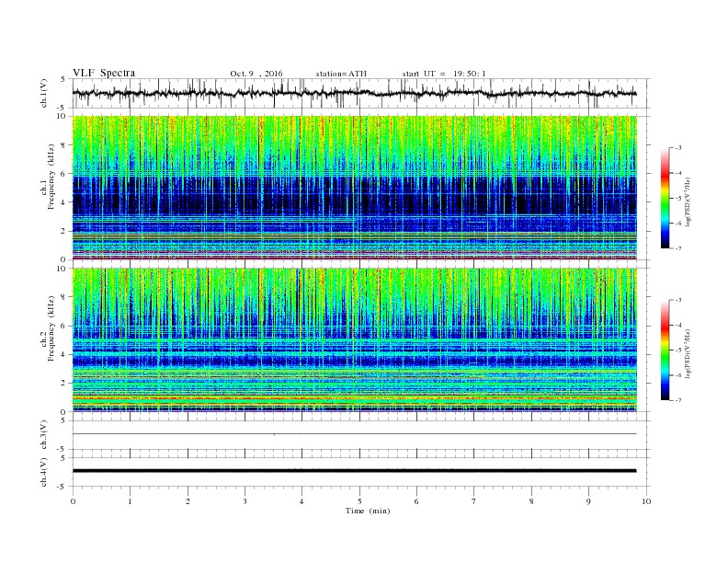
Task: Click the ch.1 "Frequency (kHz)" axis label
Action: coord(51,177)
